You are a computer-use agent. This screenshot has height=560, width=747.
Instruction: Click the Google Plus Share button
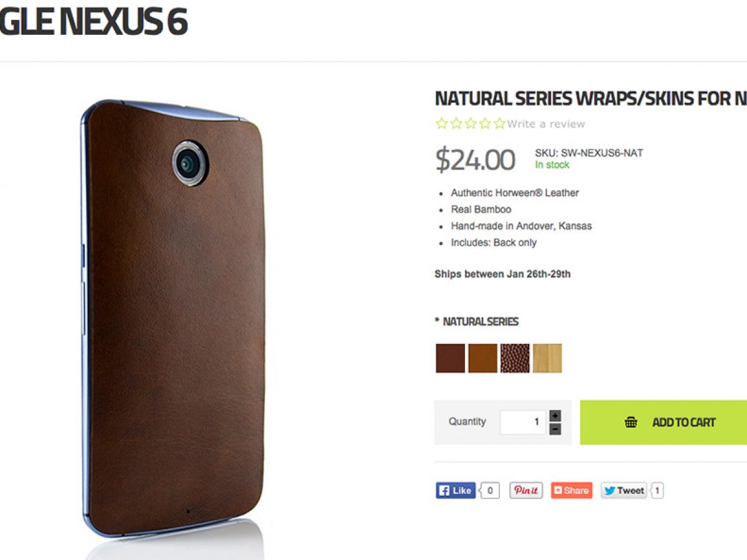571,490
